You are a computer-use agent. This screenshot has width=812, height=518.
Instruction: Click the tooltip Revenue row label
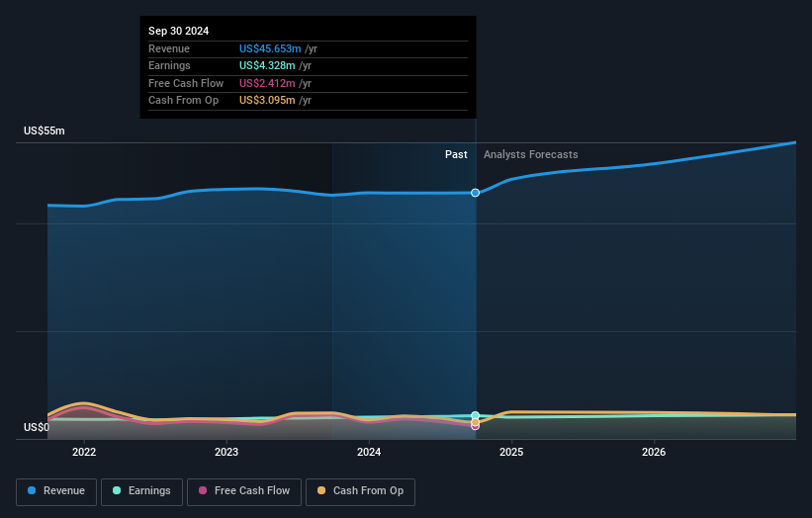click(x=169, y=48)
